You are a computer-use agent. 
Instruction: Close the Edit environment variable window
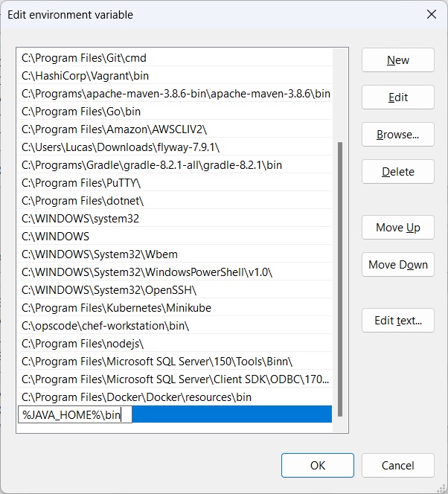click(x=431, y=14)
